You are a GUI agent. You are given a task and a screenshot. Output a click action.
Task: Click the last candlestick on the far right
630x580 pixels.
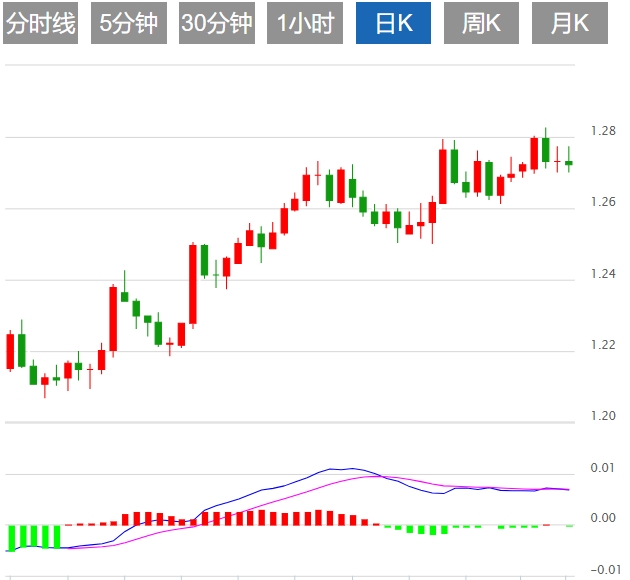pyautogui.click(x=569, y=162)
